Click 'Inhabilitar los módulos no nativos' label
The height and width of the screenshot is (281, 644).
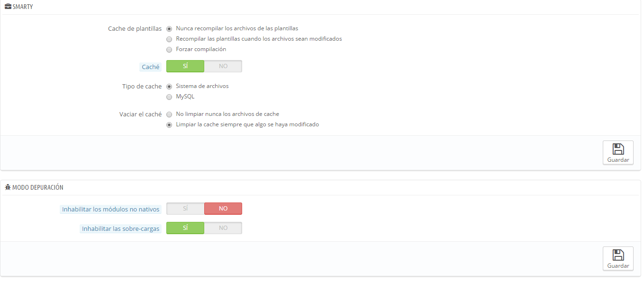[x=111, y=209]
